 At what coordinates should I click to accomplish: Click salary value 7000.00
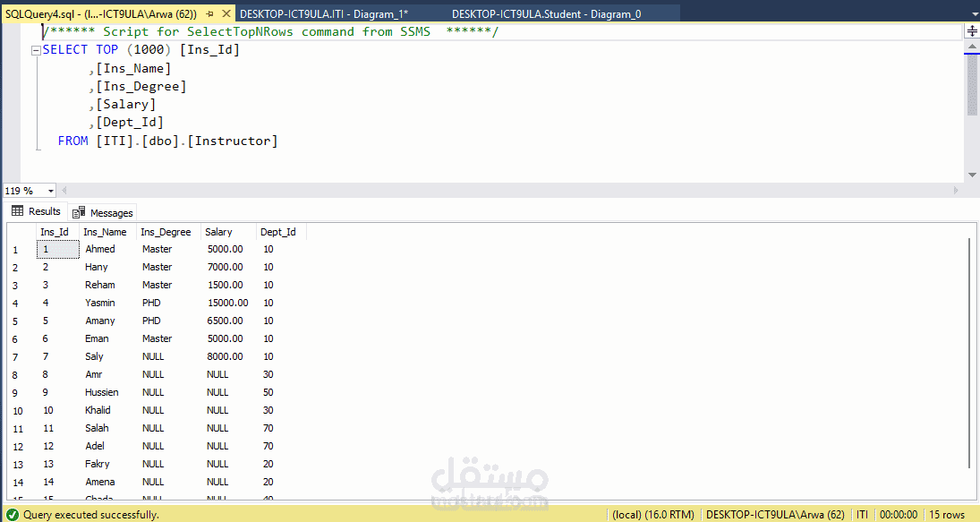click(x=225, y=267)
